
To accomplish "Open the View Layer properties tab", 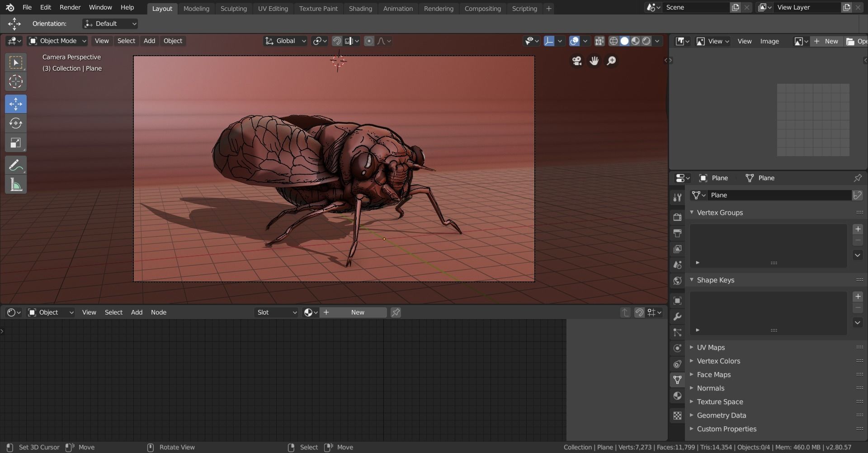I will (677, 249).
